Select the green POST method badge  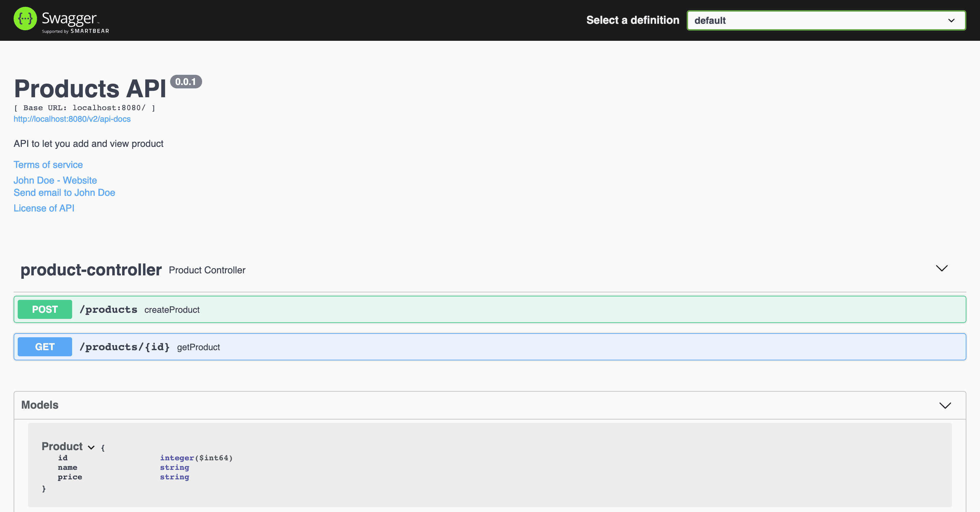45,309
